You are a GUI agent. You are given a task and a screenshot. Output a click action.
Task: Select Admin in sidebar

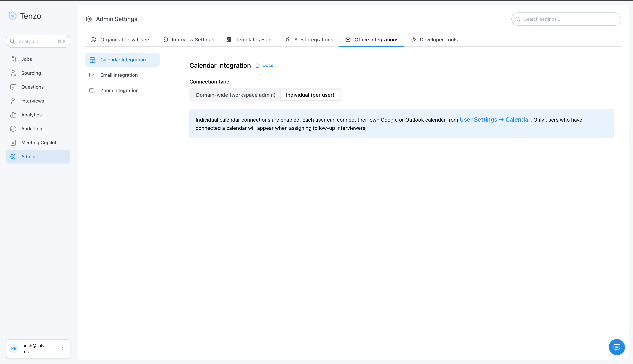point(38,157)
